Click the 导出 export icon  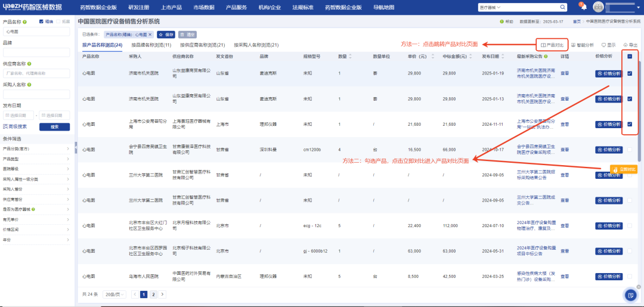pos(625,45)
